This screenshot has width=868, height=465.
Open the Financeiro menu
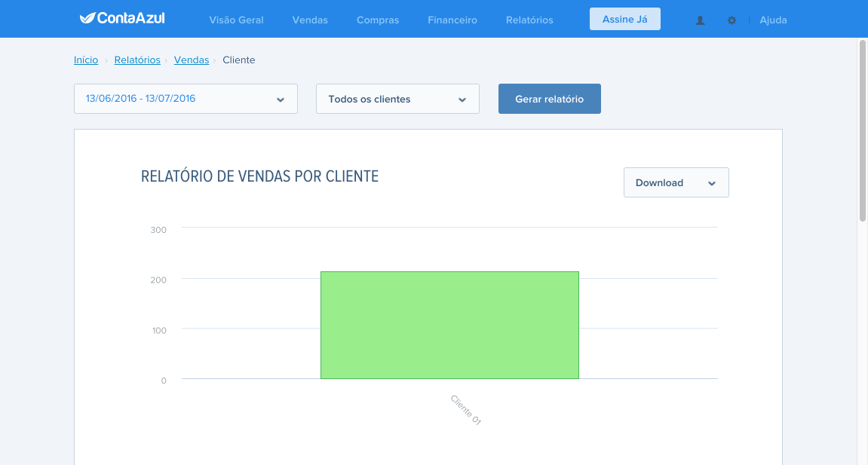coord(452,20)
